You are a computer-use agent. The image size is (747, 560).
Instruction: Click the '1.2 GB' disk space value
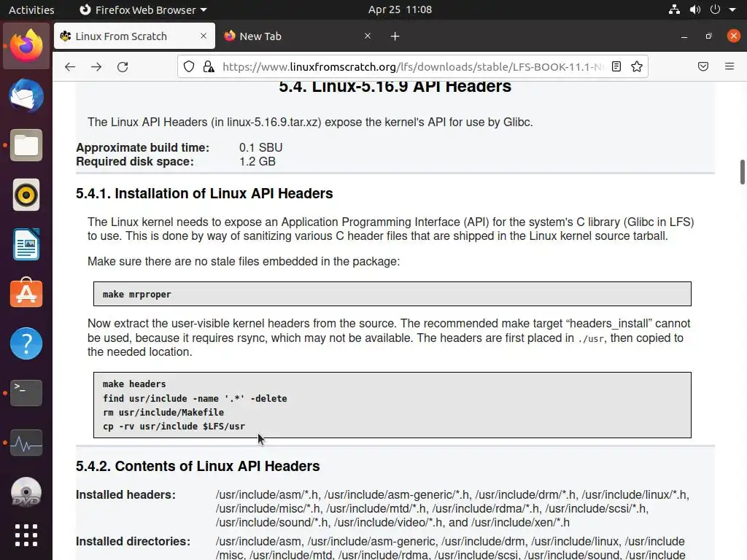pos(258,161)
